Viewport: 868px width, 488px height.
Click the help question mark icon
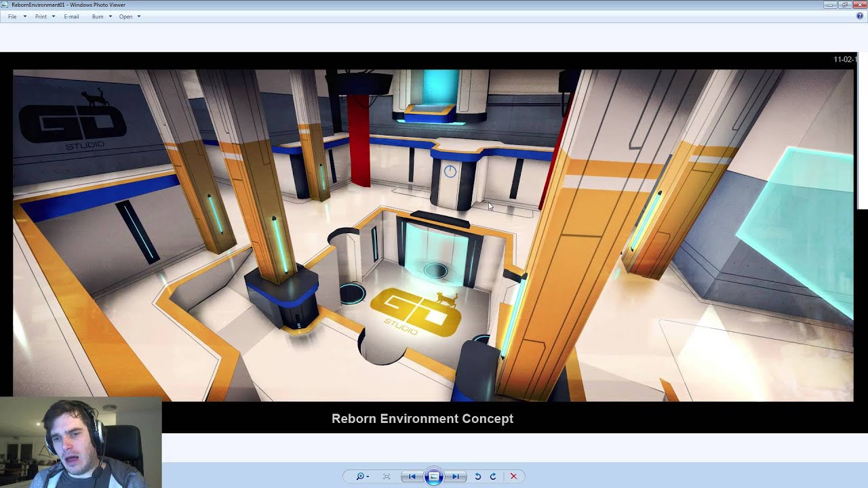point(860,16)
